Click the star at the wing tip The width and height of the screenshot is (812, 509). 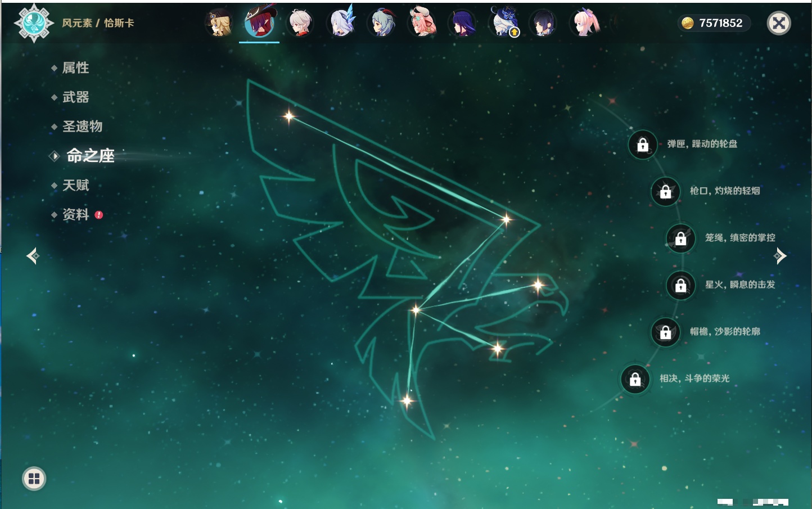click(x=289, y=116)
